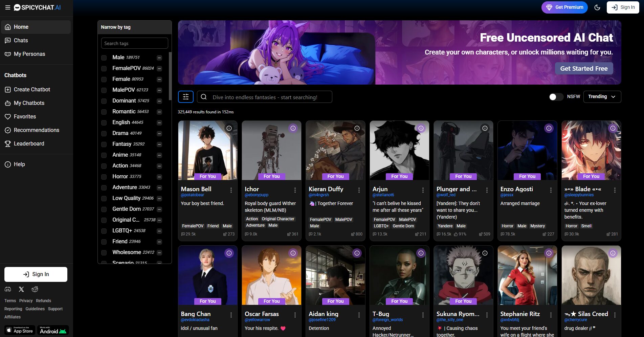Check the Male tag checkbox
Image resolution: width=644 pixels, height=337 pixels.
click(104, 58)
